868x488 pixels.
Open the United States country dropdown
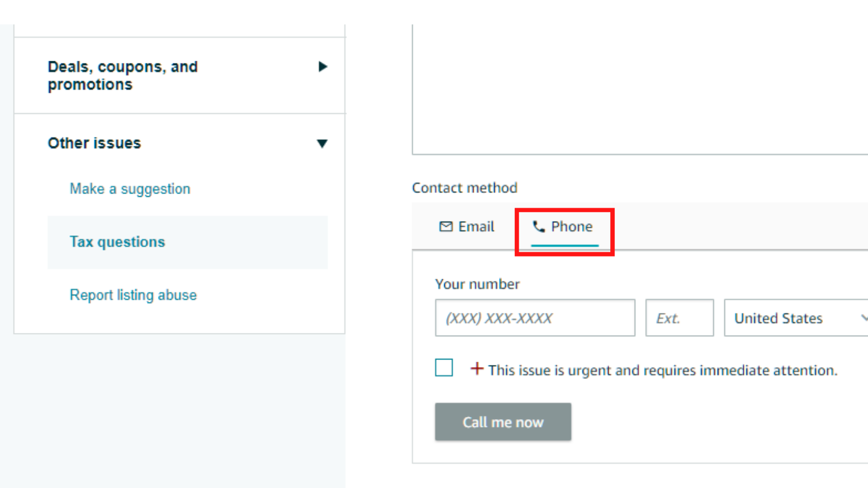pyautogui.click(x=795, y=318)
